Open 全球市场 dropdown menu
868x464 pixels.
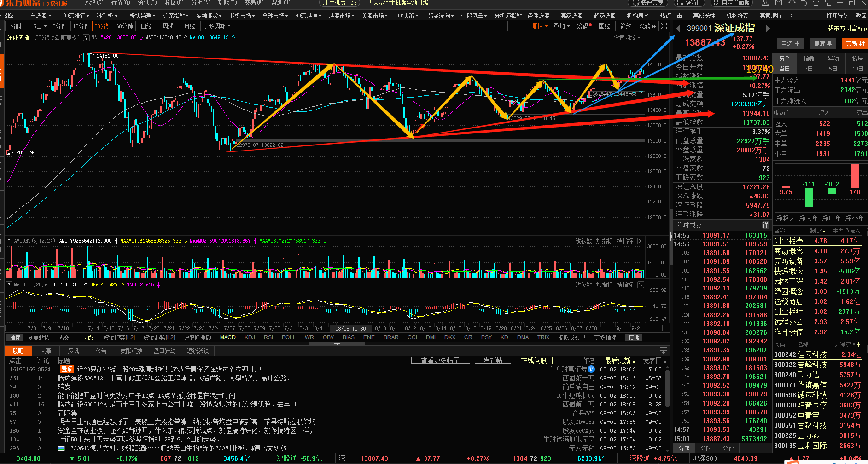[x=275, y=16]
